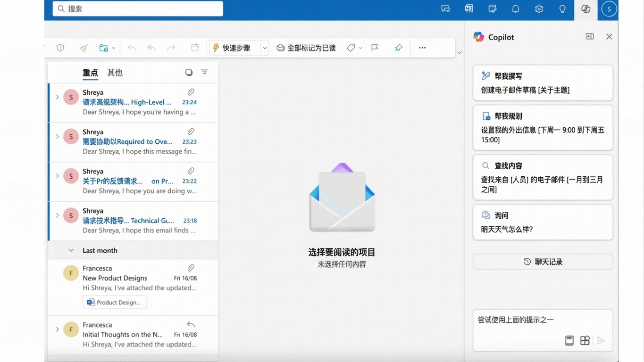Screen dimensions: 644x362
Task: Open the settings gear
Action: (x=539, y=9)
